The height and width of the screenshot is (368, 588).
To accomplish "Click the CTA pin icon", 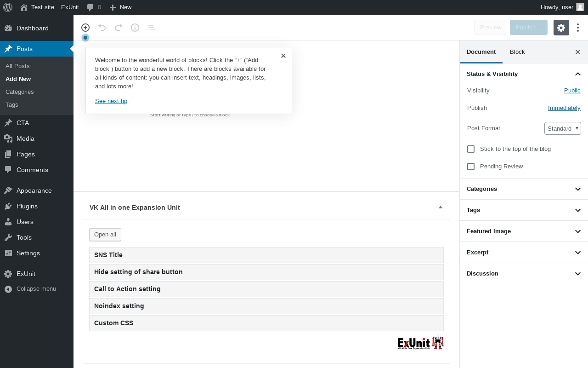I will pyautogui.click(x=8, y=123).
